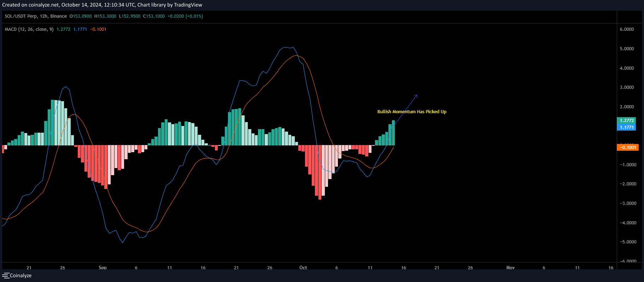The height and width of the screenshot is (282, 644).
Task: Click the orange -0.1001 tag on price axis
Action: (x=628, y=148)
